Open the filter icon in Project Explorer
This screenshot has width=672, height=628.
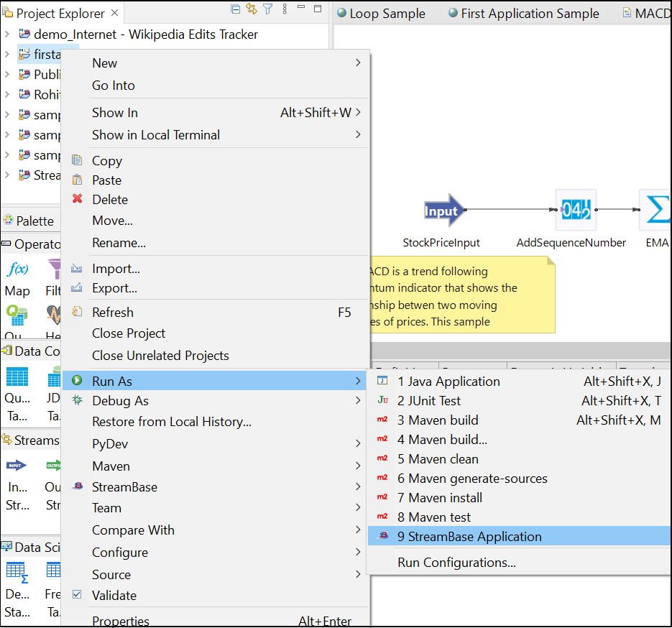[x=268, y=9]
